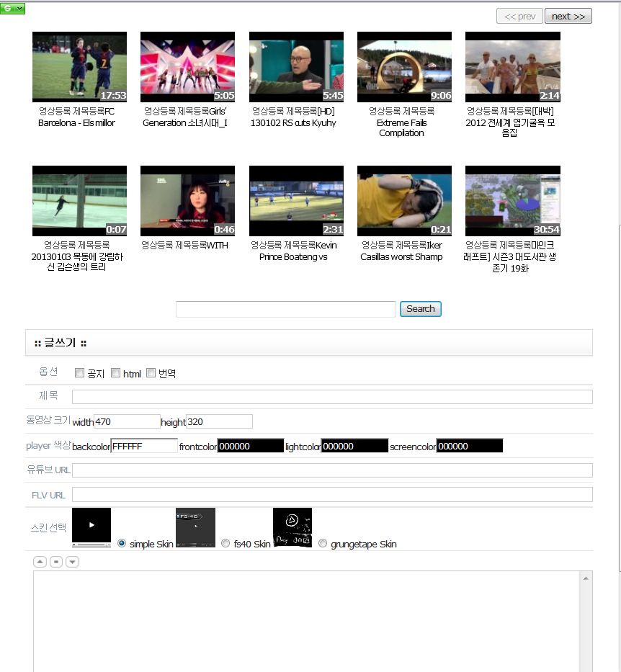Click the simple Skin preview image
The image size is (621, 672).
point(91,527)
